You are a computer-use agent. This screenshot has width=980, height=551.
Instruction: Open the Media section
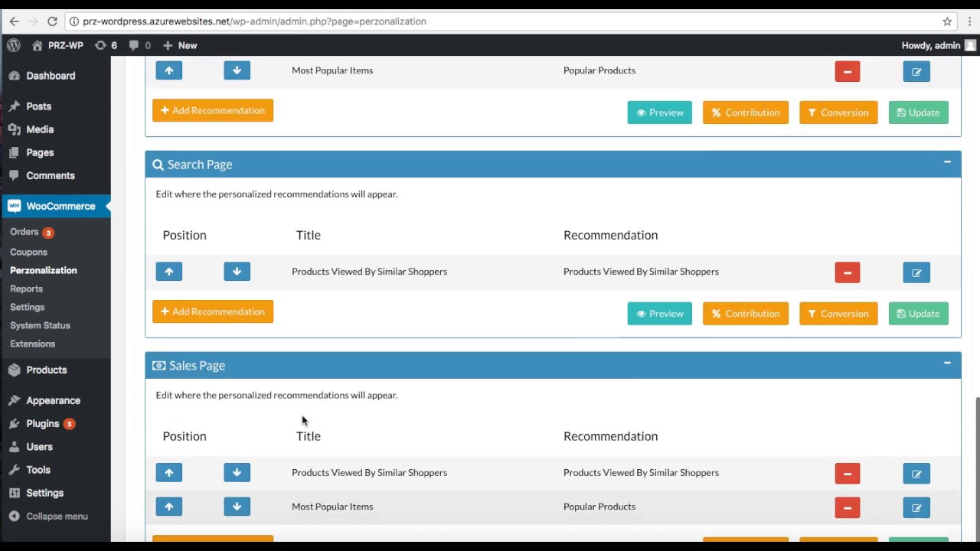pyautogui.click(x=40, y=129)
